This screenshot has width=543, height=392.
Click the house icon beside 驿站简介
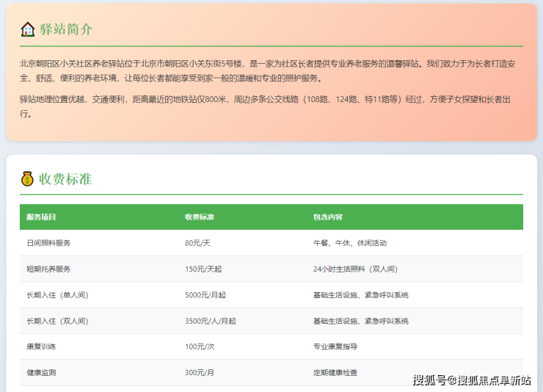28,29
